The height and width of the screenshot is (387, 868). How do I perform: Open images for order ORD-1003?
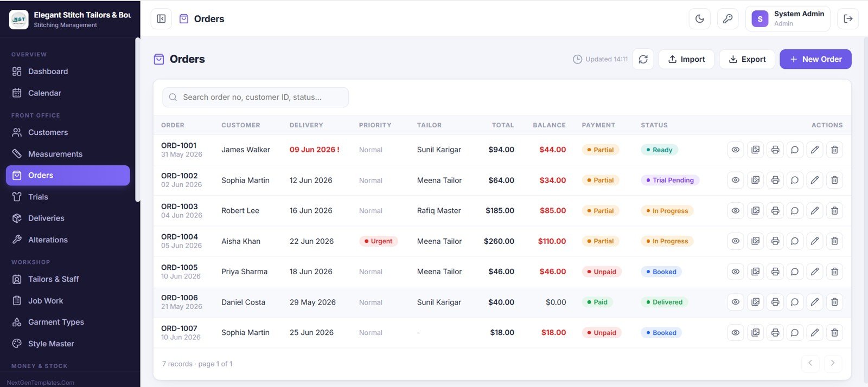[x=755, y=210]
